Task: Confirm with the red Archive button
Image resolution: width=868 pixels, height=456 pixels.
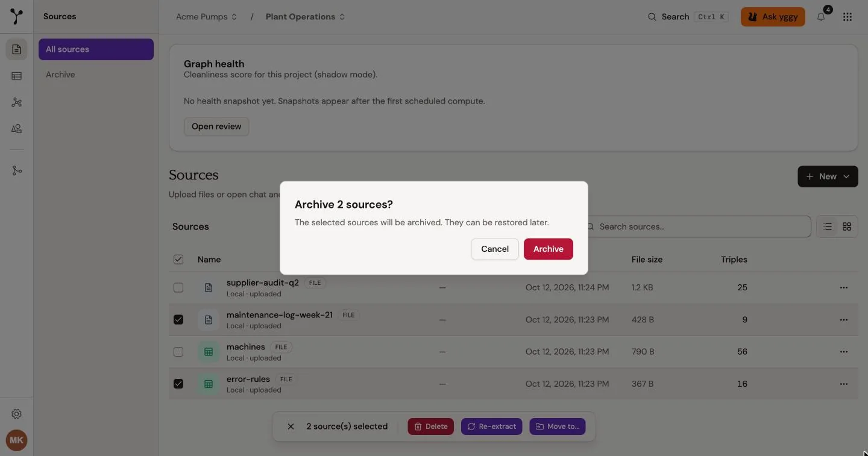Action: (x=548, y=249)
